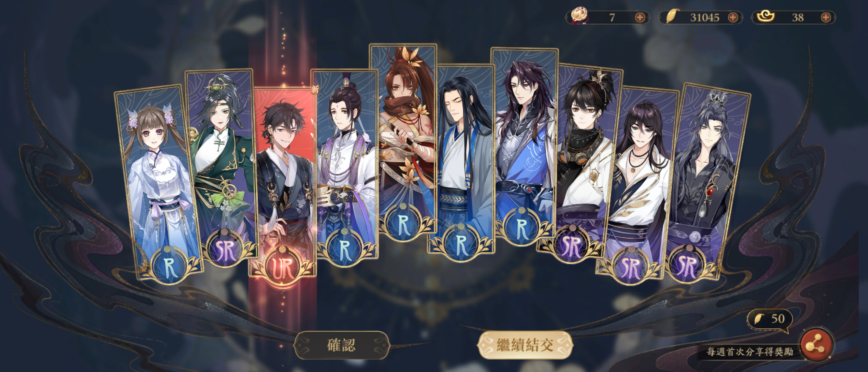Add more gold ingot currency (38)
The height and width of the screenshot is (372, 868).
point(826,17)
